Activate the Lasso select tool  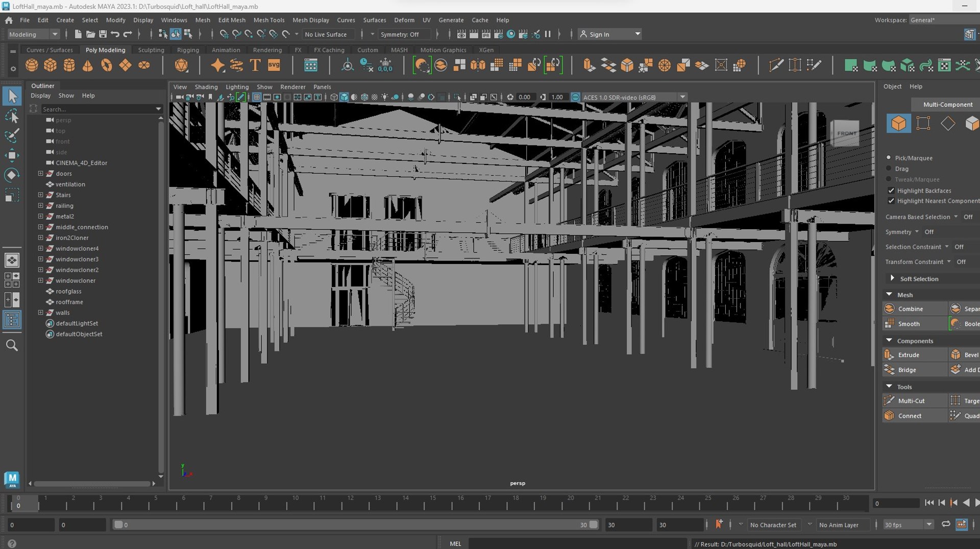12,116
